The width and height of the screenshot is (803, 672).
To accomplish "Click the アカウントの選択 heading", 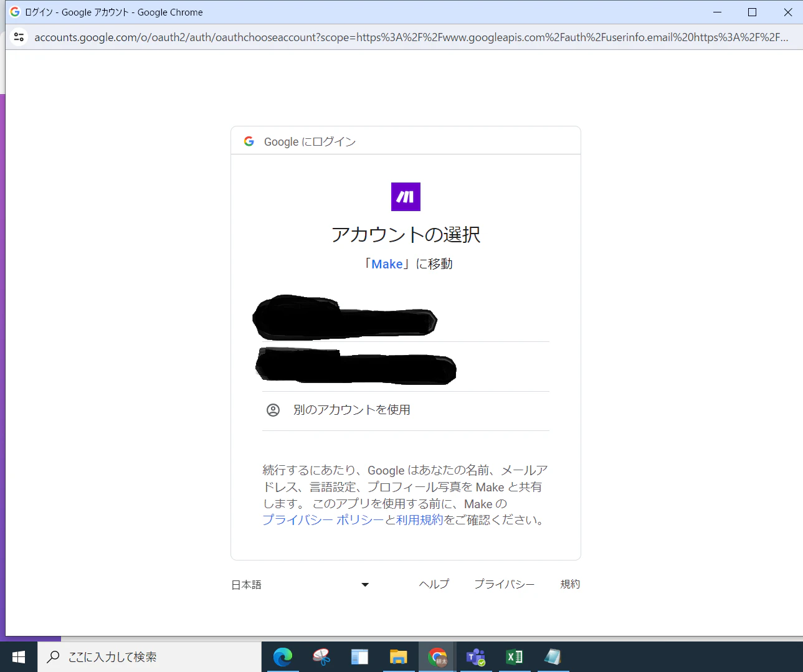I will click(x=406, y=234).
